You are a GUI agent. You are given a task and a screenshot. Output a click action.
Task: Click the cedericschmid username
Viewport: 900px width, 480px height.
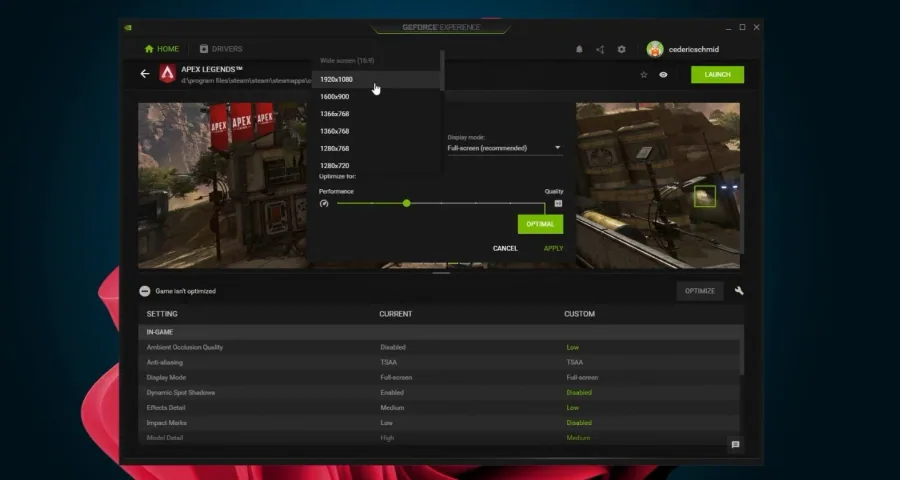(693, 49)
